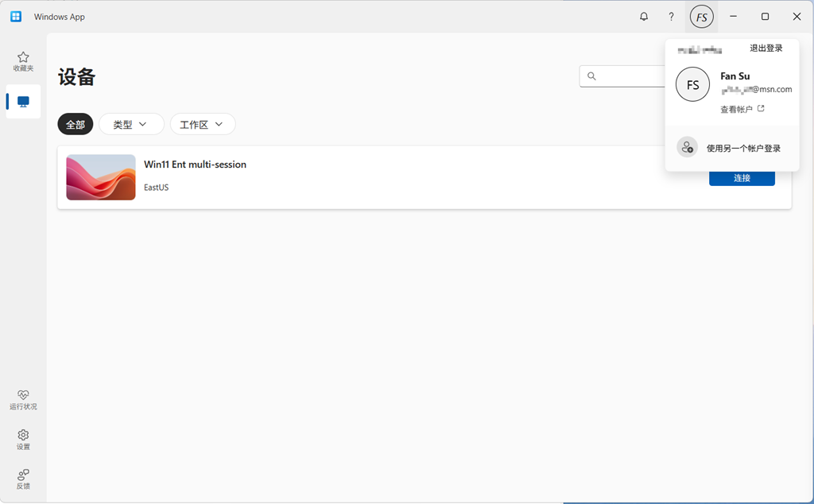The height and width of the screenshot is (504, 814).
Task: Select the 全部 (All) filter pill
Action: coord(76,125)
